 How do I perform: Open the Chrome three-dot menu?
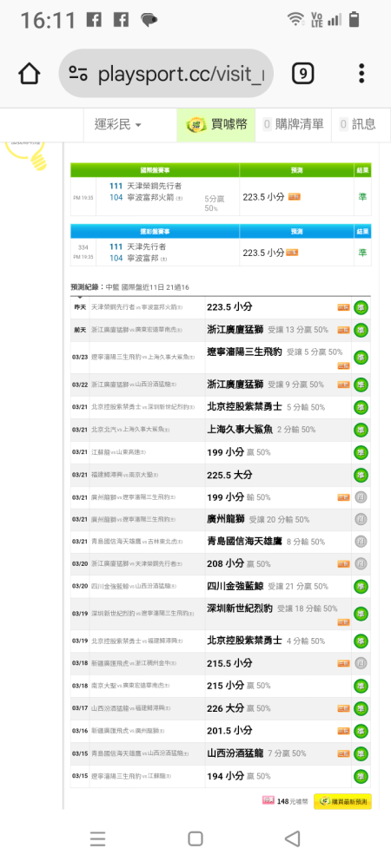[x=361, y=74]
